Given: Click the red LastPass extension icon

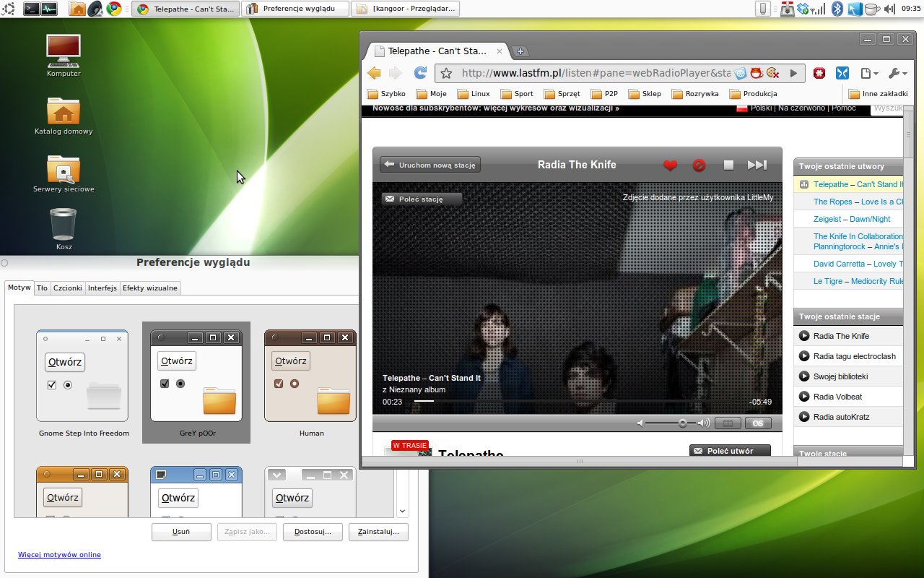Looking at the screenshot, I should pyautogui.click(x=819, y=73).
